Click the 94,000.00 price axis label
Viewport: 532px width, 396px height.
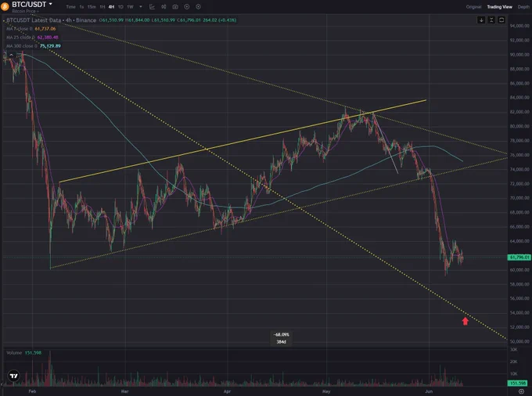point(519,26)
